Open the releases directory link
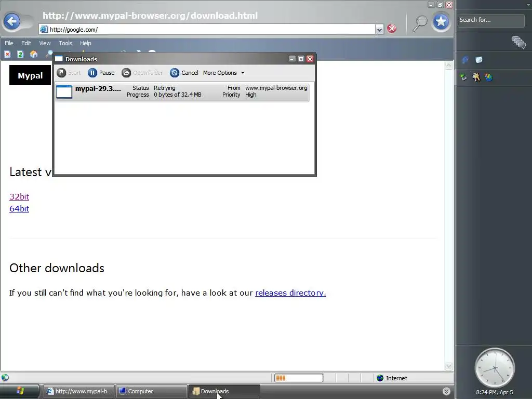Image resolution: width=532 pixels, height=399 pixels. (x=290, y=293)
